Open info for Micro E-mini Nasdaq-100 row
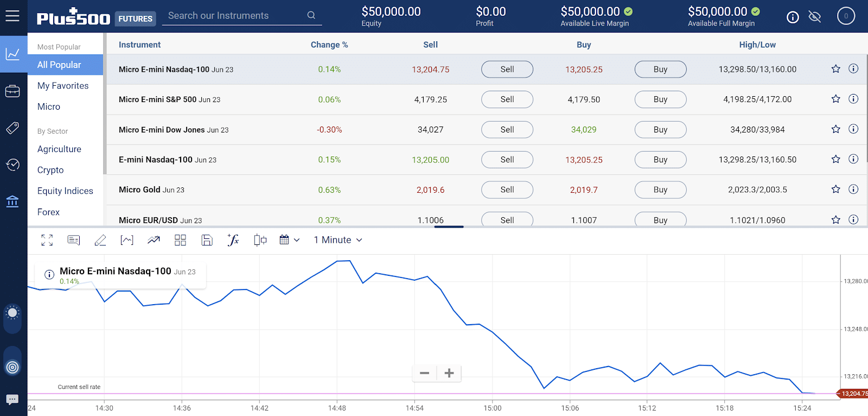Screen dimensions: 868x416 853,68
